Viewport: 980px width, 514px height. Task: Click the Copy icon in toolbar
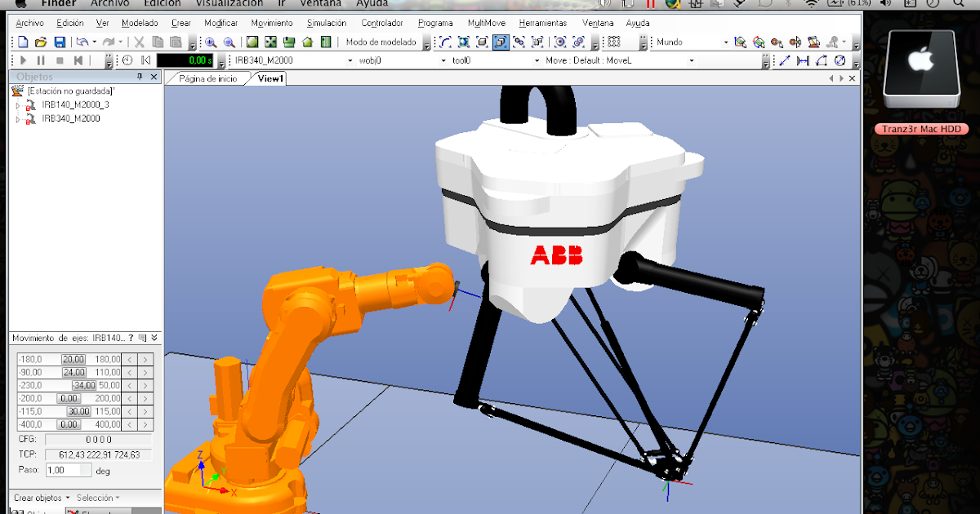[158, 42]
